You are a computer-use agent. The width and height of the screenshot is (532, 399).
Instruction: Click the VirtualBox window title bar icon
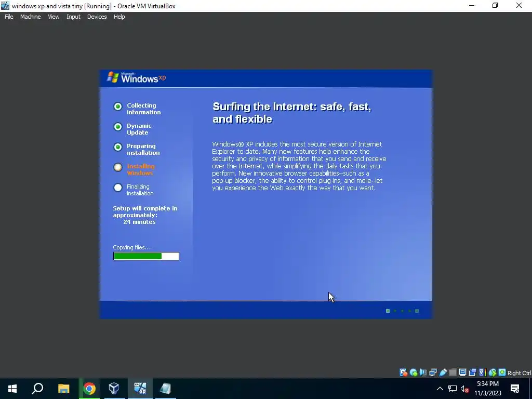coord(5,6)
